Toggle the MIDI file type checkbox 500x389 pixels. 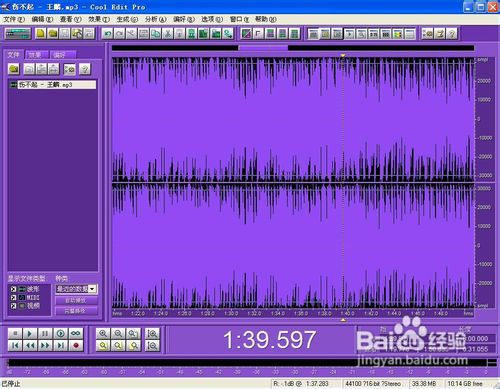tap(13, 297)
